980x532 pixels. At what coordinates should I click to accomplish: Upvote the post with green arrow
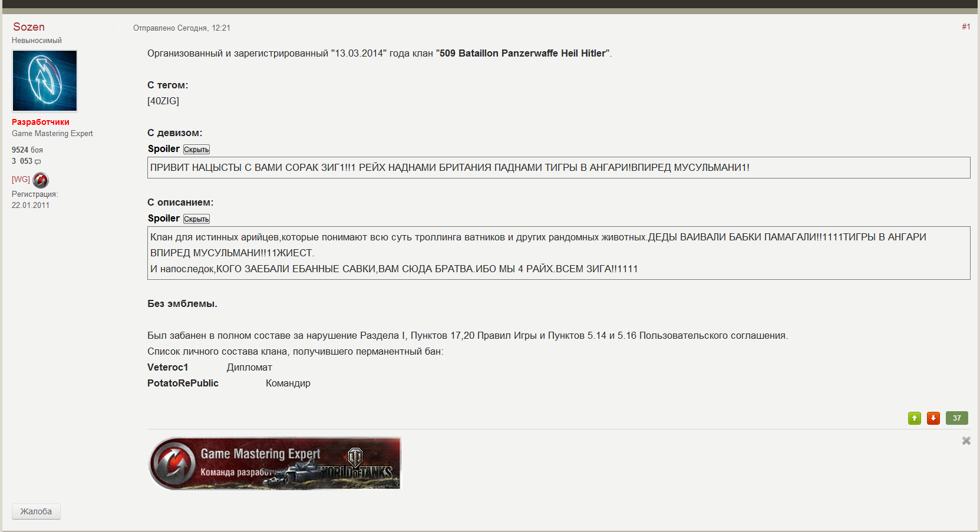pos(914,418)
